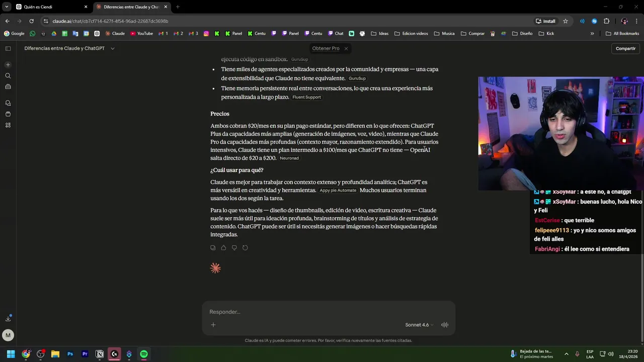The image size is (644, 362).
Task: Open Premiere Pro from the taskbar
Action: (85, 354)
